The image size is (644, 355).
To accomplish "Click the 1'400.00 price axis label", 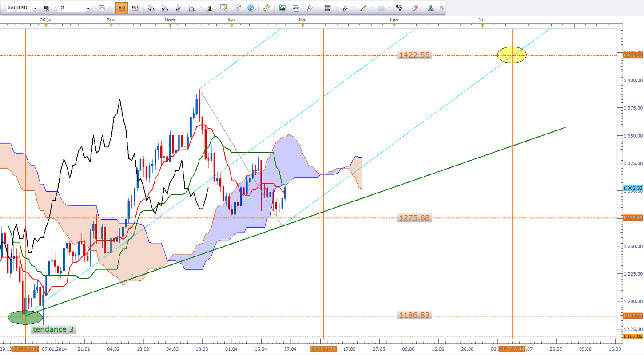I will click(633, 80).
